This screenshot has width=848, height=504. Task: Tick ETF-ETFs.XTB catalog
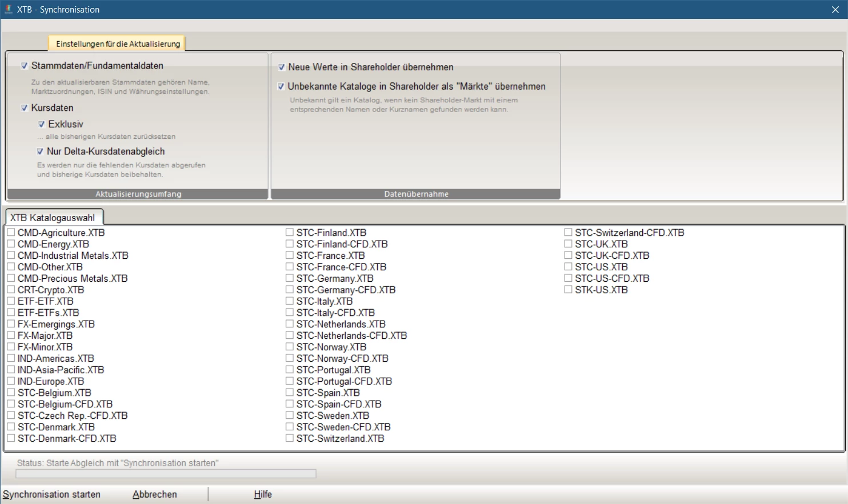coord(11,313)
